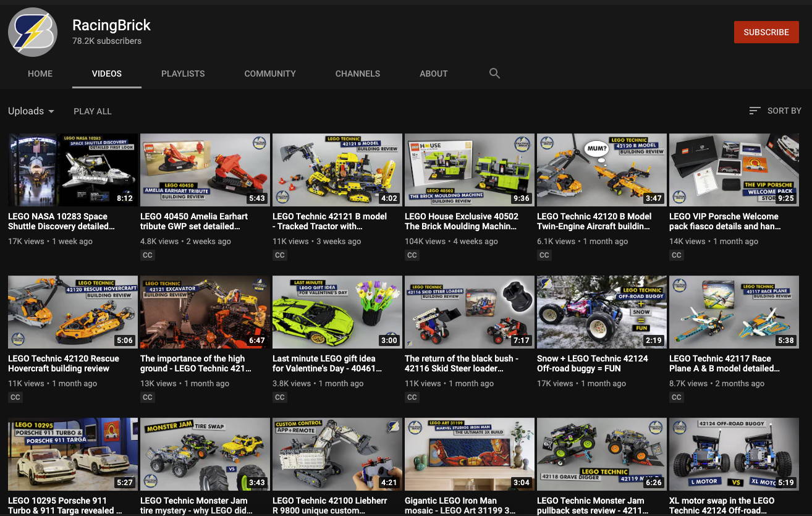
Task: Click the Sort By icon
Action: 755,111
